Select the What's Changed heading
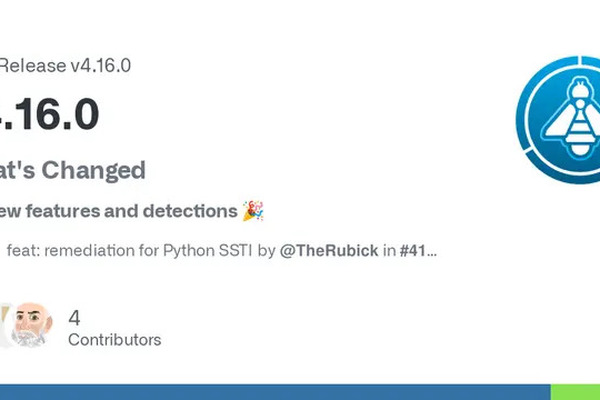600x400 pixels. click(72, 170)
